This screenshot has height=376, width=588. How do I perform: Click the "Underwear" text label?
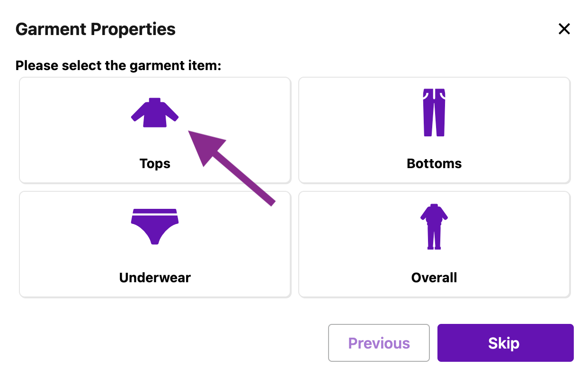[x=155, y=278]
